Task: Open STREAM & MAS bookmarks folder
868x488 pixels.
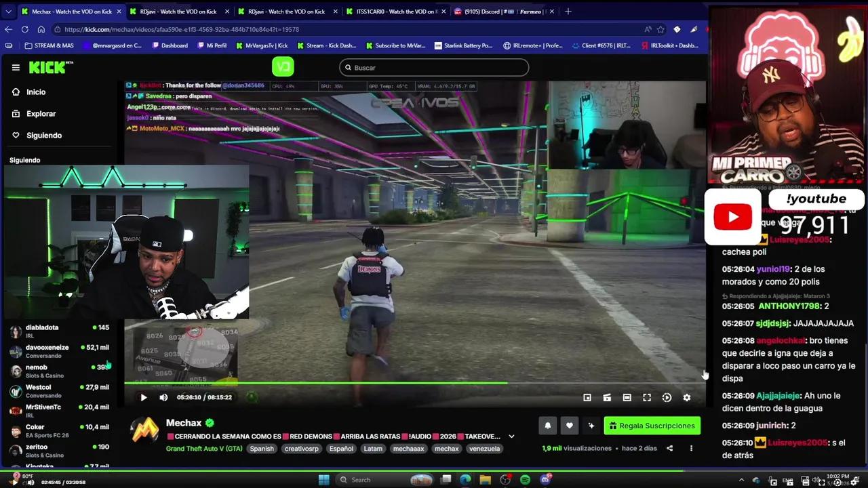Action: [x=49, y=46]
